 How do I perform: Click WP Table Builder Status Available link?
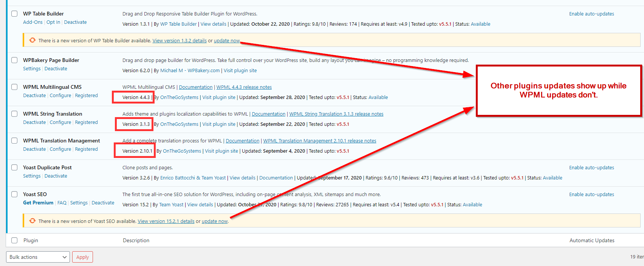(x=480, y=24)
